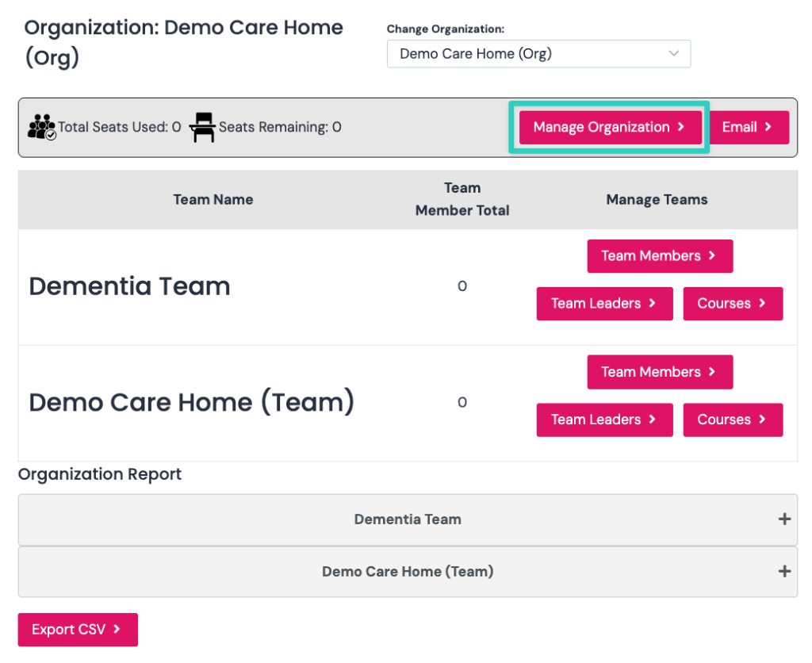Click the 'Team Name' column header
This screenshot has height=663, width=812.
(213, 200)
